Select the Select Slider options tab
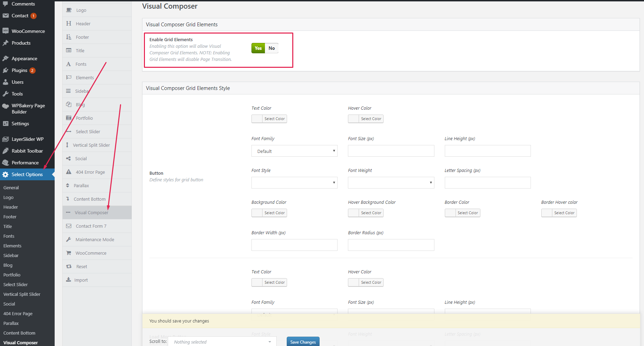 97,131
